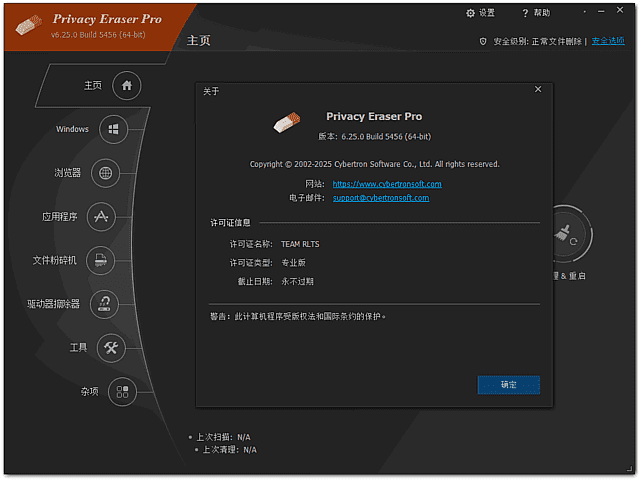
Task: Open the Miscellaneous grid icon
Action: click(x=122, y=391)
